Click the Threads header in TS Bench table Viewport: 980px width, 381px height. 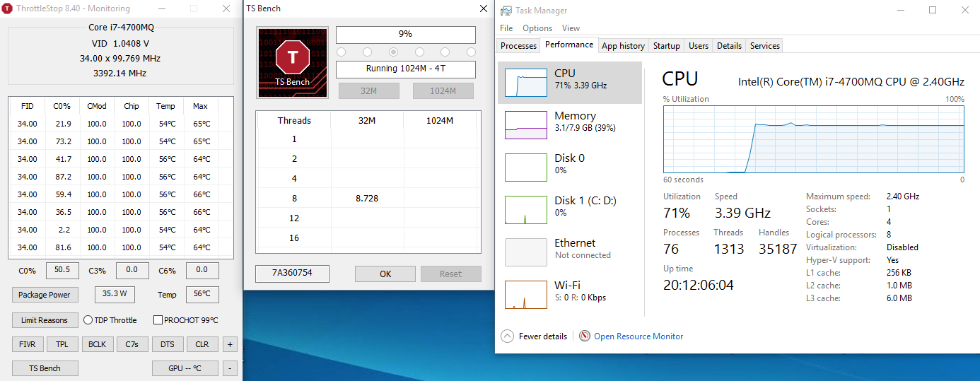point(294,121)
